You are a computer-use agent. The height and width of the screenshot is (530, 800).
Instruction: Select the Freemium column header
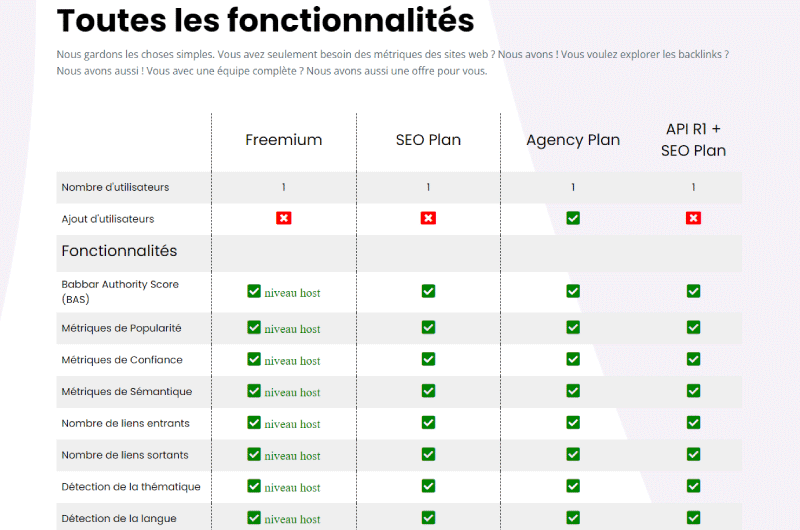[284, 140]
